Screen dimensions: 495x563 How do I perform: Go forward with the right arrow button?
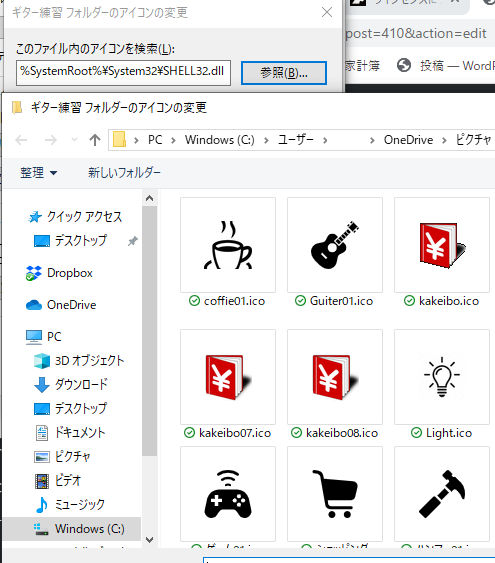(x=51, y=140)
